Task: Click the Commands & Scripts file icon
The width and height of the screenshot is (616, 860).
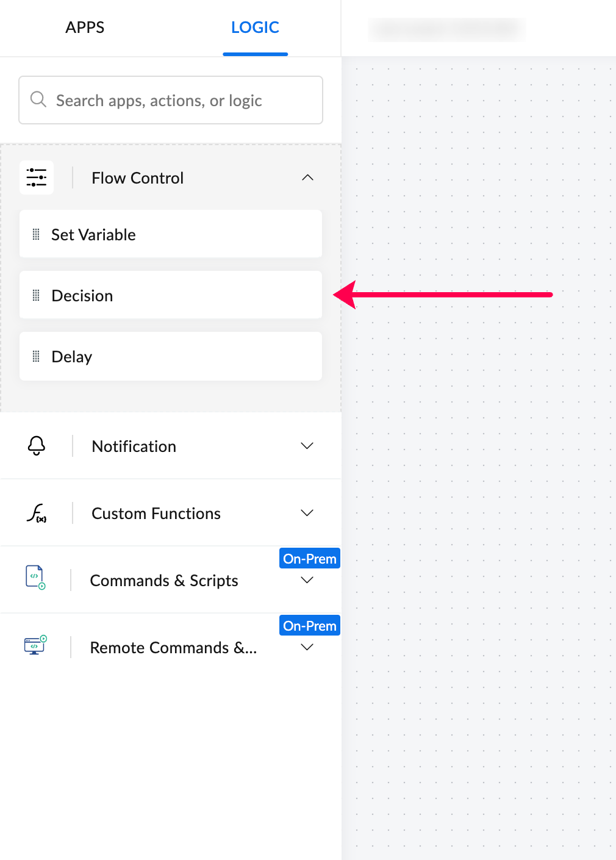Action: [35, 577]
